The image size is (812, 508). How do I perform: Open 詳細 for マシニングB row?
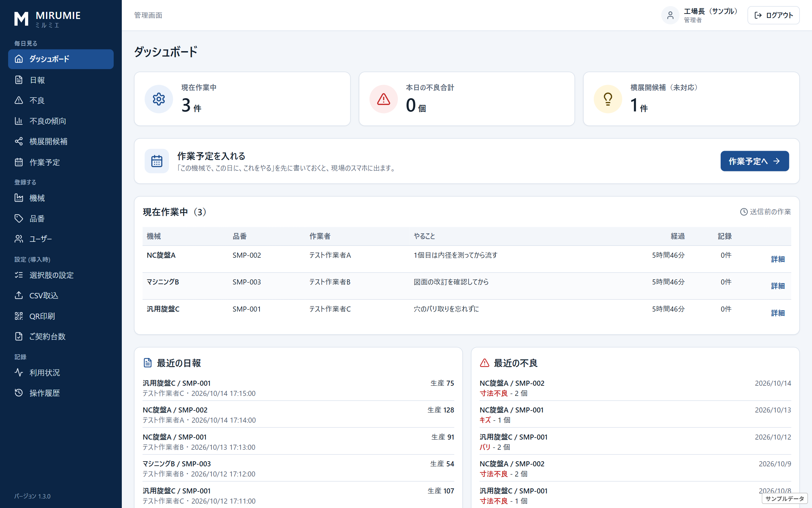(777, 286)
